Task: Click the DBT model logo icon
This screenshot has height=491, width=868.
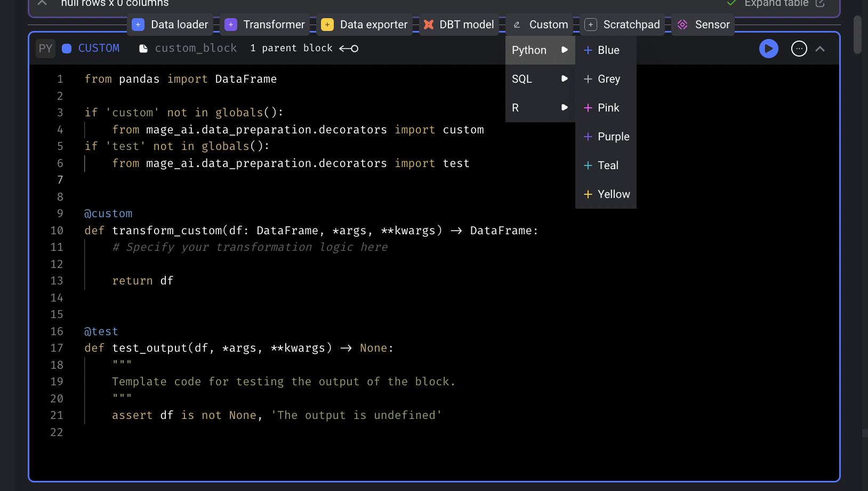Action: coord(429,25)
